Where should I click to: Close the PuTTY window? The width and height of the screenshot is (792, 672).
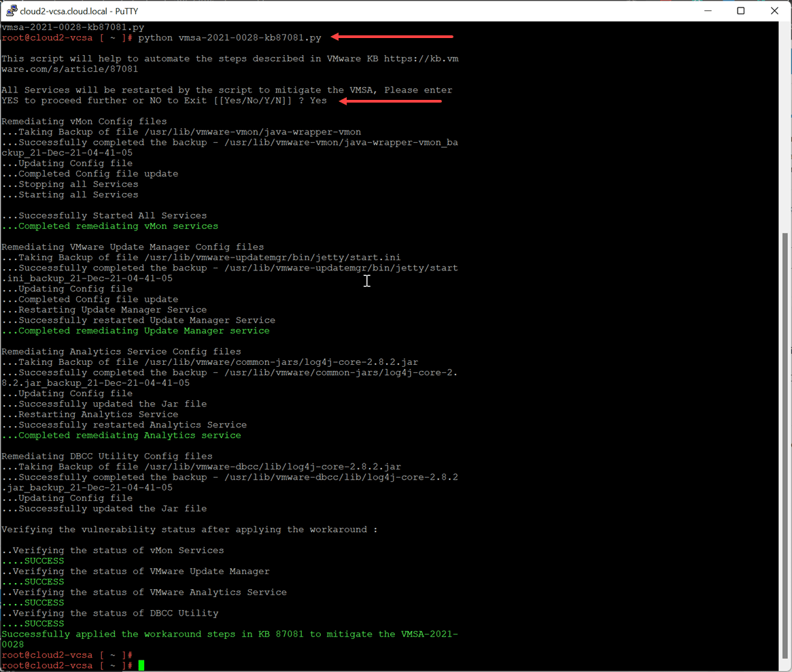(x=774, y=11)
